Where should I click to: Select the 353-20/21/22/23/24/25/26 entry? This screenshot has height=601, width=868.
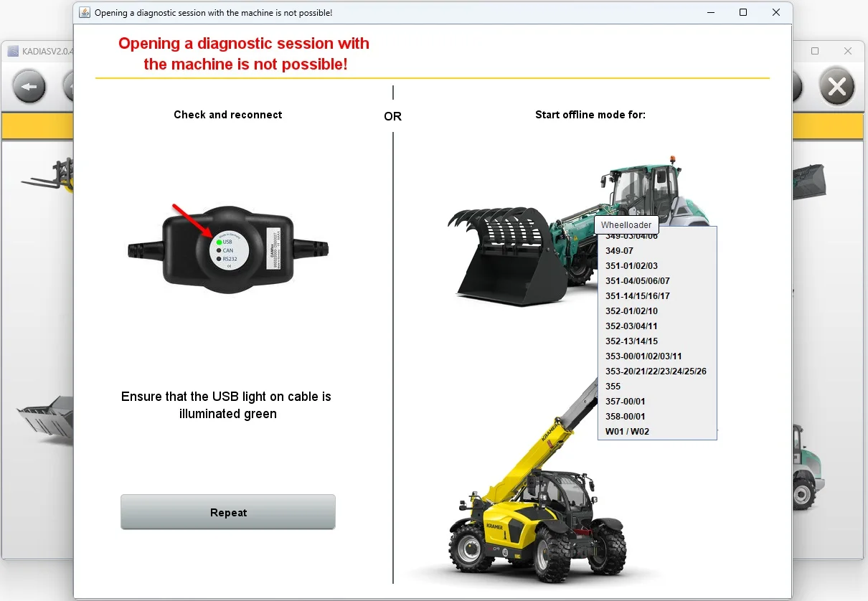click(x=657, y=372)
